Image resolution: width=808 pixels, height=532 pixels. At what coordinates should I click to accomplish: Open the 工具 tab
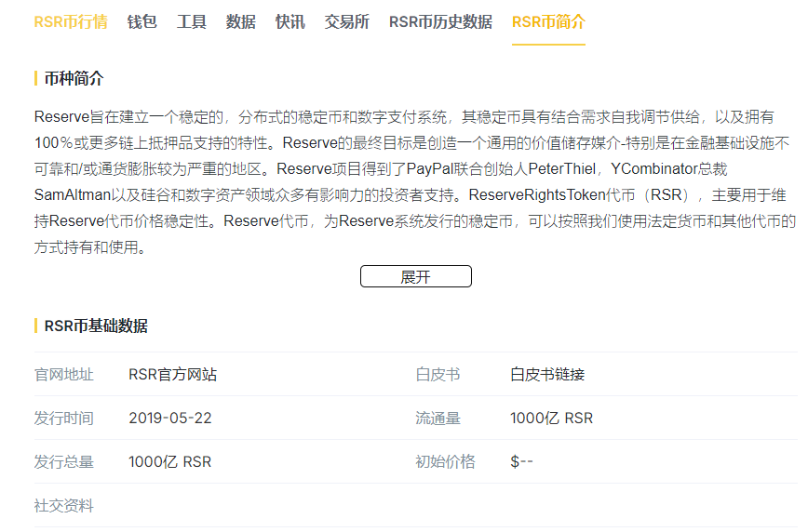click(192, 22)
